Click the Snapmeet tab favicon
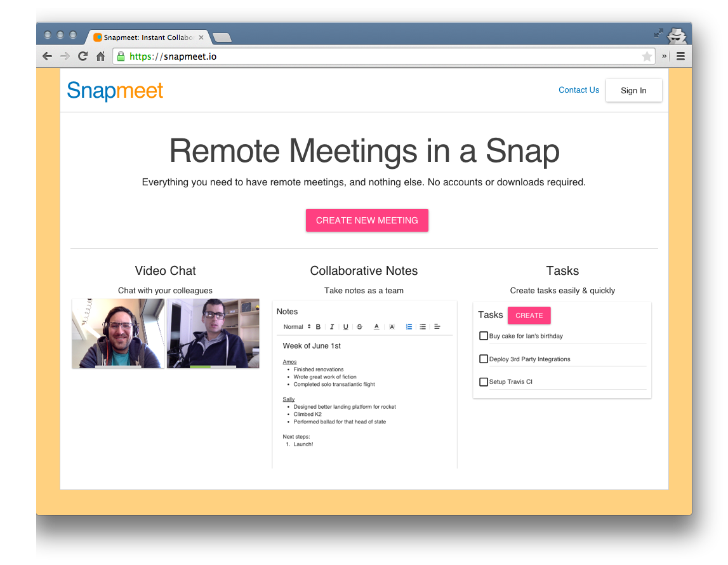 (x=98, y=37)
